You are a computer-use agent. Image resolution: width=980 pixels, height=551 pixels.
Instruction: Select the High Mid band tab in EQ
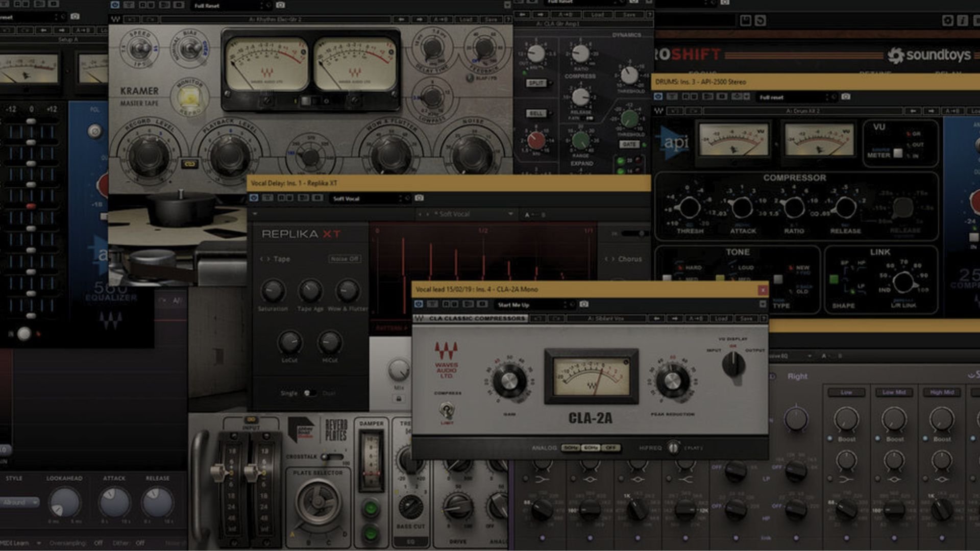(x=942, y=392)
